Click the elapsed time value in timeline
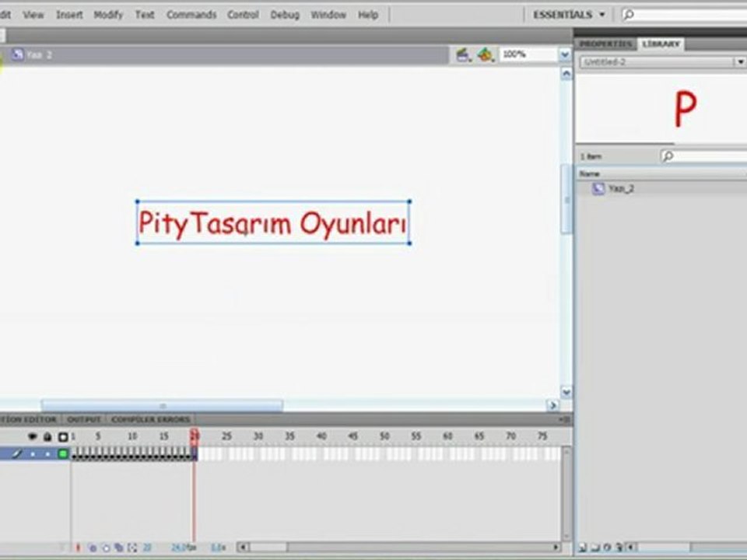Screen dimensions: 747x560 pyautogui.click(x=218, y=548)
